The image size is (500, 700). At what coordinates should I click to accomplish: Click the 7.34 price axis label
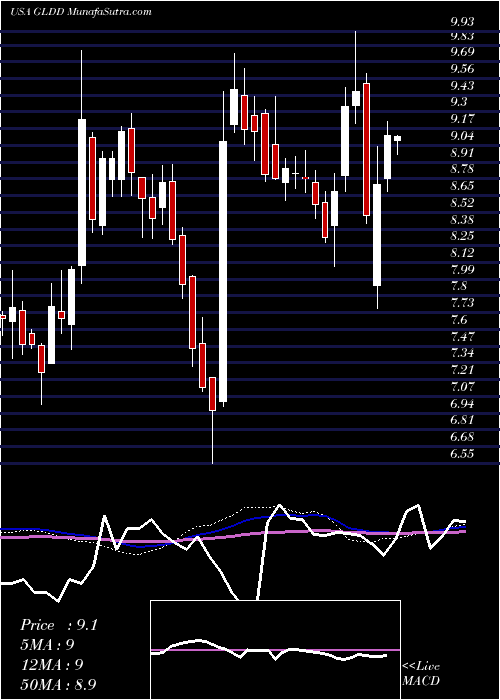click(x=462, y=353)
